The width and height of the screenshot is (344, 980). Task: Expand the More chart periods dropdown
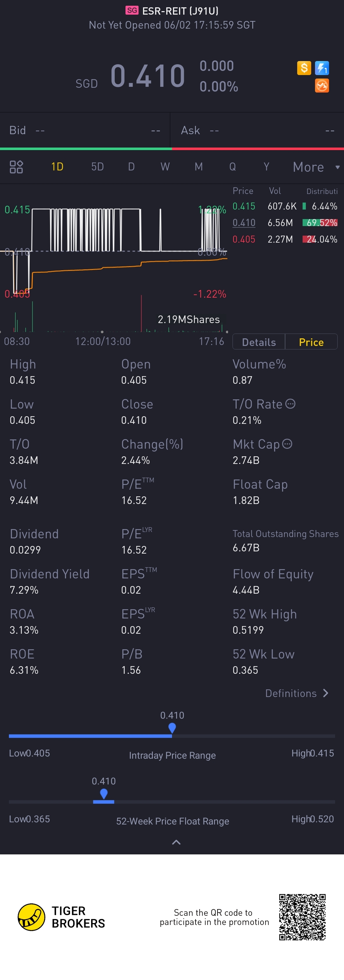pyautogui.click(x=316, y=167)
